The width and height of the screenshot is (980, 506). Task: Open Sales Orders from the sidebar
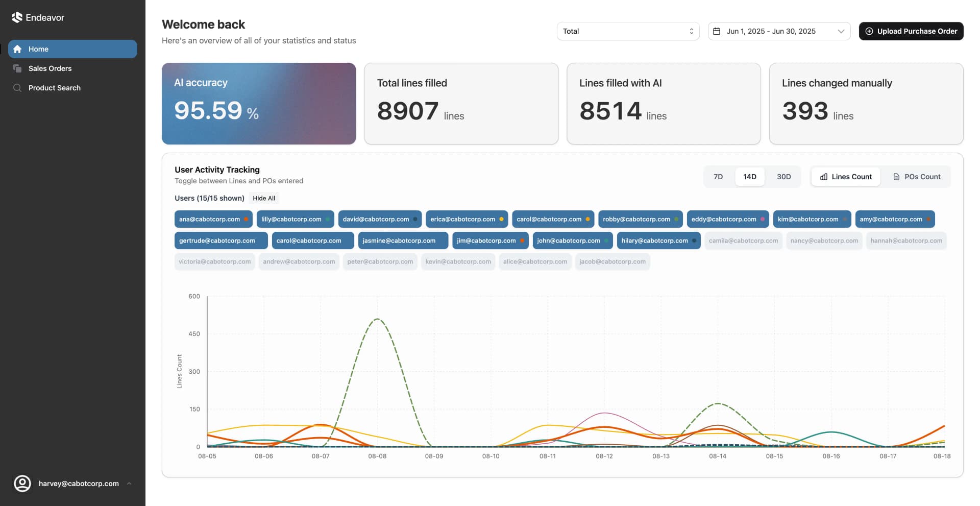[50, 68]
